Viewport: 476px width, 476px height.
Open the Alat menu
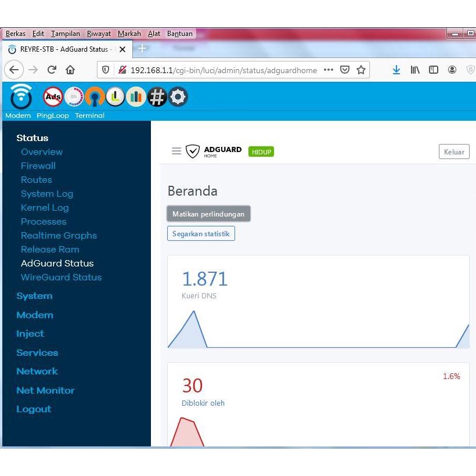point(154,34)
